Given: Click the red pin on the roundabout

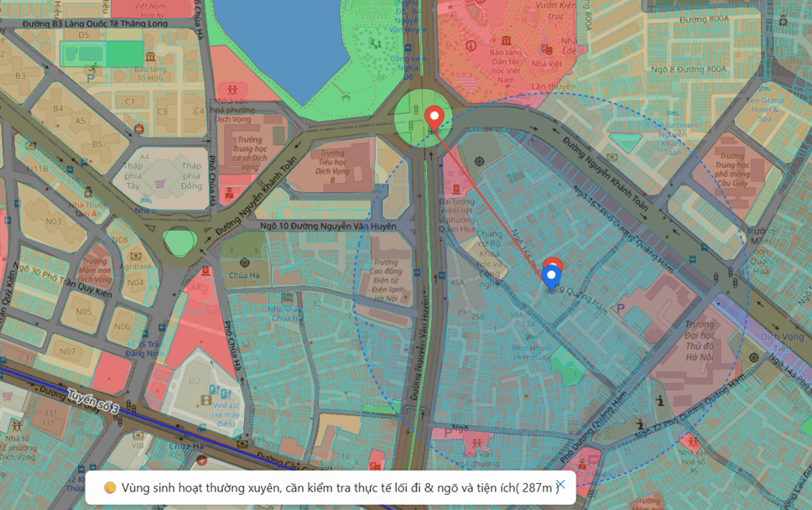Looking at the screenshot, I should coord(433,117).
